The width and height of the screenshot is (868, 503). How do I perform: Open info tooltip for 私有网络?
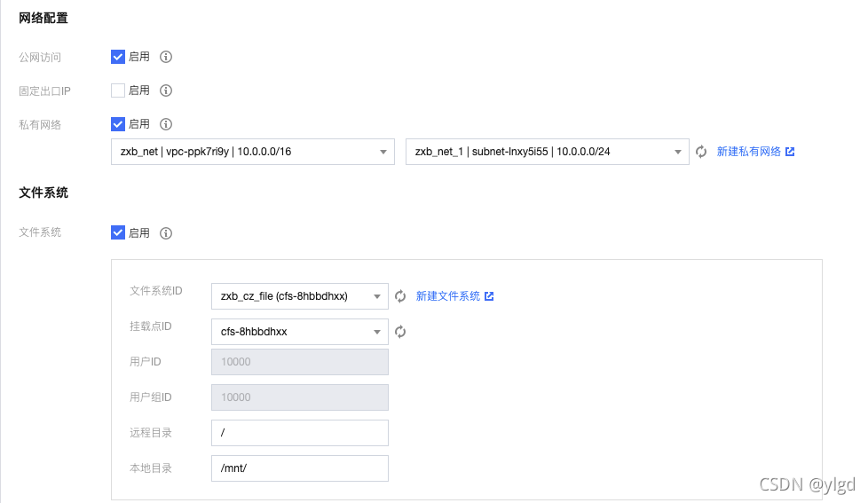click(x=165, y=124)
